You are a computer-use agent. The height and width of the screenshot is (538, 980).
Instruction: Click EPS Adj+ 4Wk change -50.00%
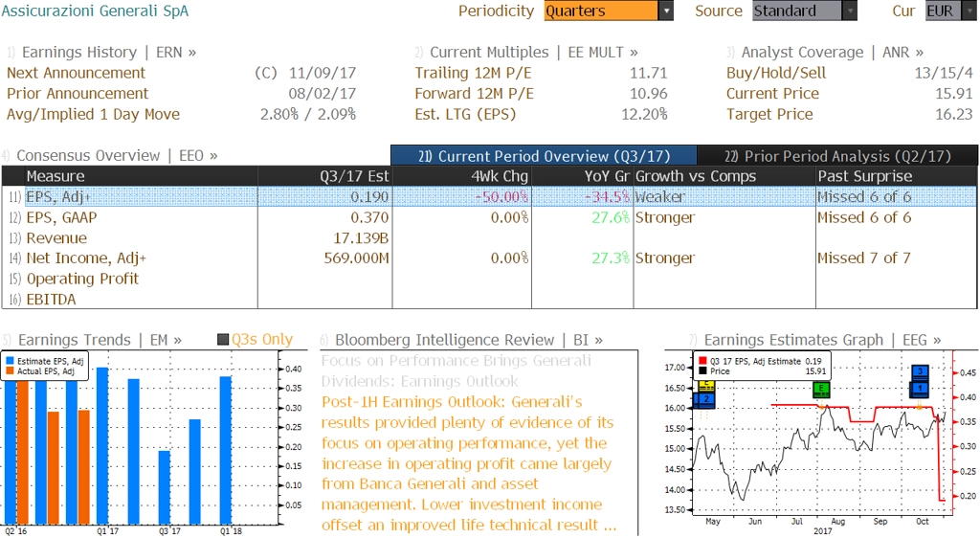click(x=501, y=197)
